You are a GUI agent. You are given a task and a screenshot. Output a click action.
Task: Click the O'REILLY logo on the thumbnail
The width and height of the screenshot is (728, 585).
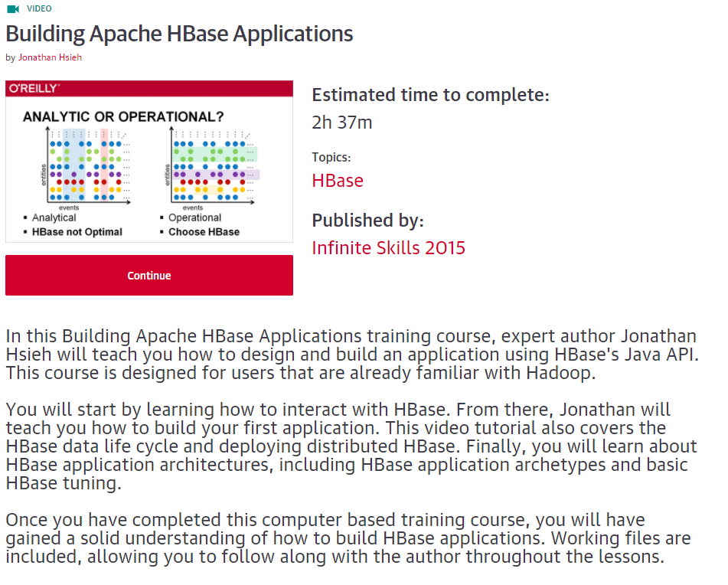[x=34, y=88]
